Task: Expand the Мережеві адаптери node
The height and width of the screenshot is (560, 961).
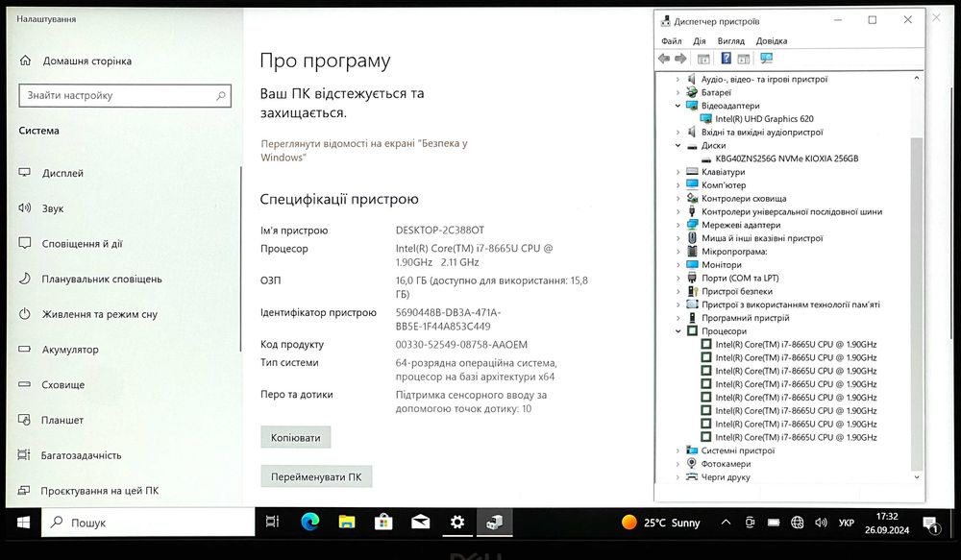Action: click(x=678, y=225)
